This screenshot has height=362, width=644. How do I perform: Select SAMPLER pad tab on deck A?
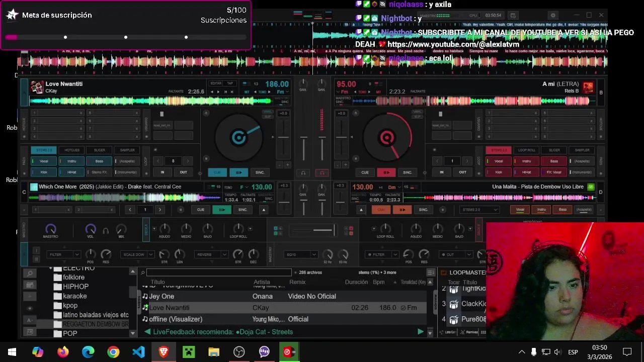tap(127, 150)
